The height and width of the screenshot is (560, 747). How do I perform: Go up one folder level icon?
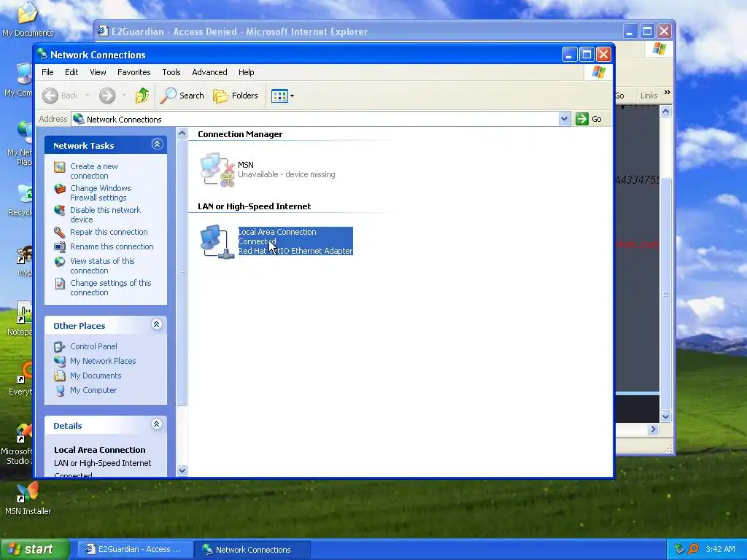click(x=142, y=96)
